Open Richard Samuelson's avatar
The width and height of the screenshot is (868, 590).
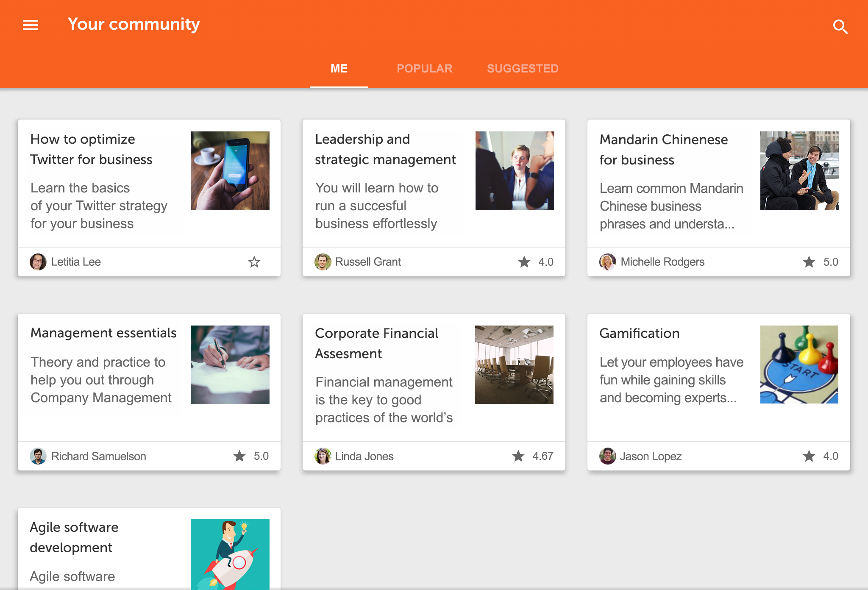(x=38, y=456)
